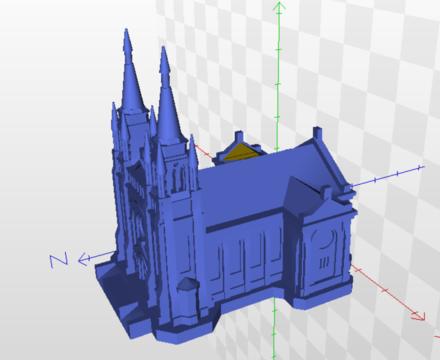
Task: Click the front facade between the towers
Action: (x=137, y=213)
